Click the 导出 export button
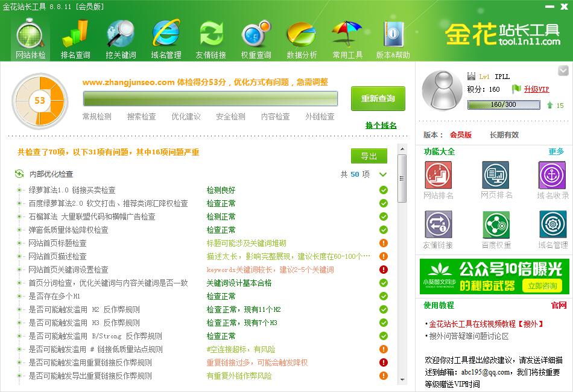 tap(369, 156)
